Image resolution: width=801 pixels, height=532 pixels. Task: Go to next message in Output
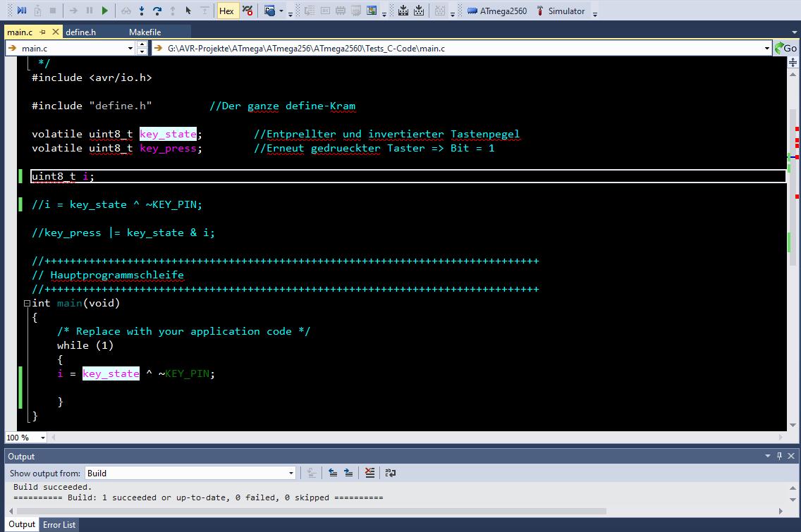[348, 474]
